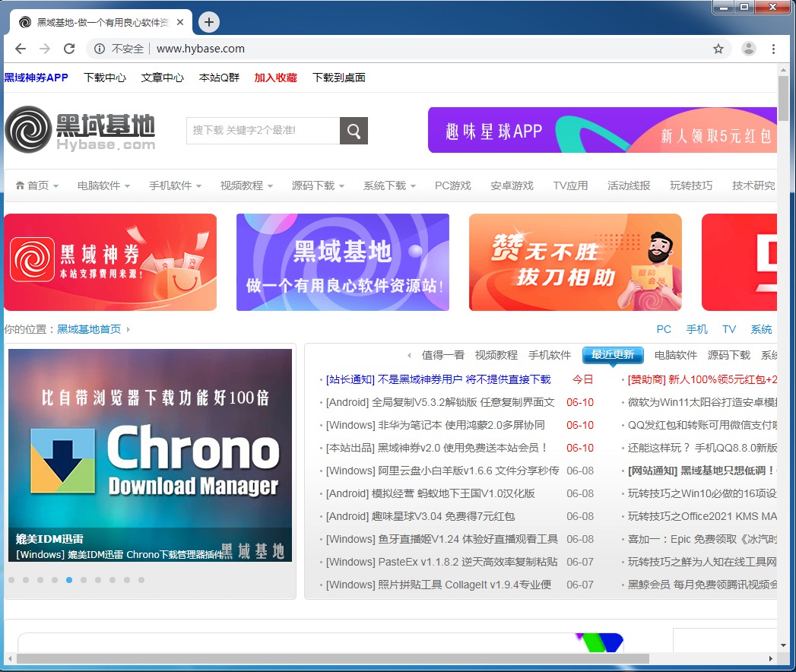Open [Windows] 非华为笔记本 鸿蒙2.0 article
The image size is (796, 672).
[435, 426]
